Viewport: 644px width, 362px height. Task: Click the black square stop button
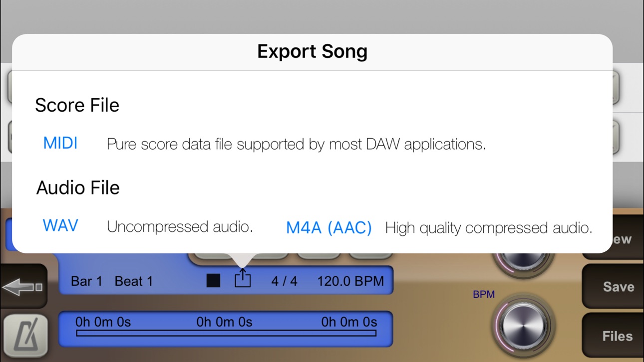coord(213,281)
